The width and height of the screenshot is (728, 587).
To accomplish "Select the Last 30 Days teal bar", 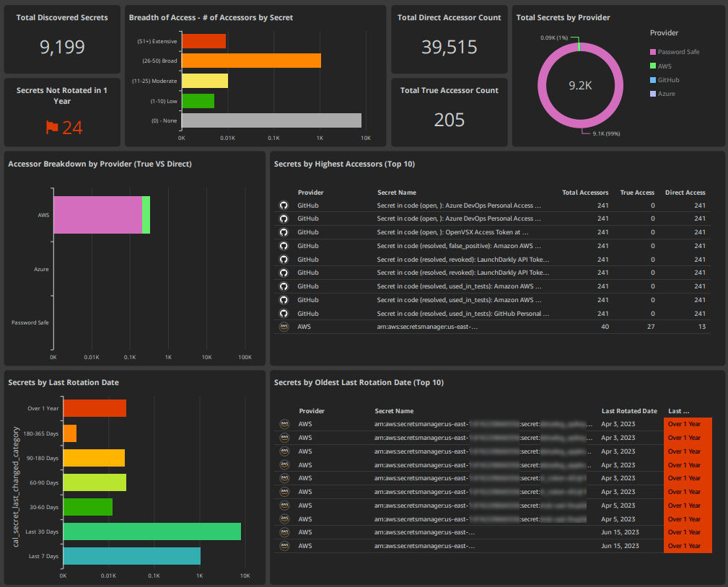I will pos(152,531).
